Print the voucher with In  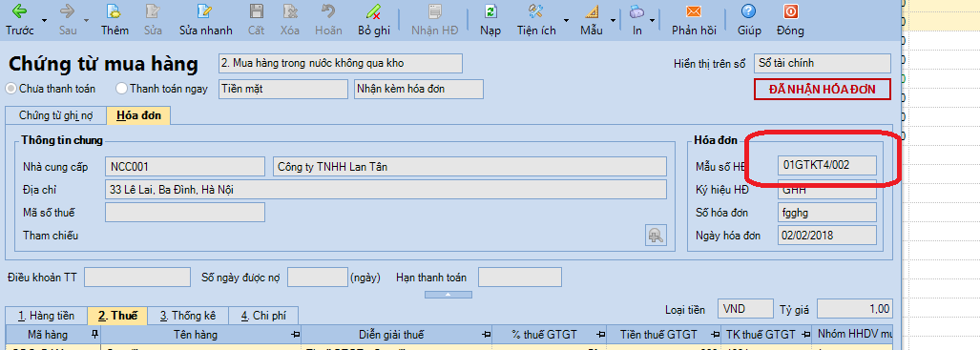[636, 19]
